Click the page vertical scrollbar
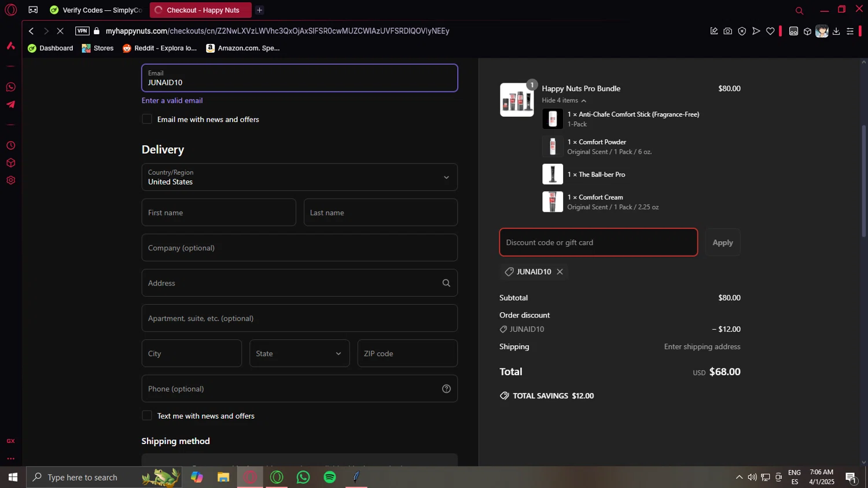This screenshot has width=868, height=488. point(864,180)
